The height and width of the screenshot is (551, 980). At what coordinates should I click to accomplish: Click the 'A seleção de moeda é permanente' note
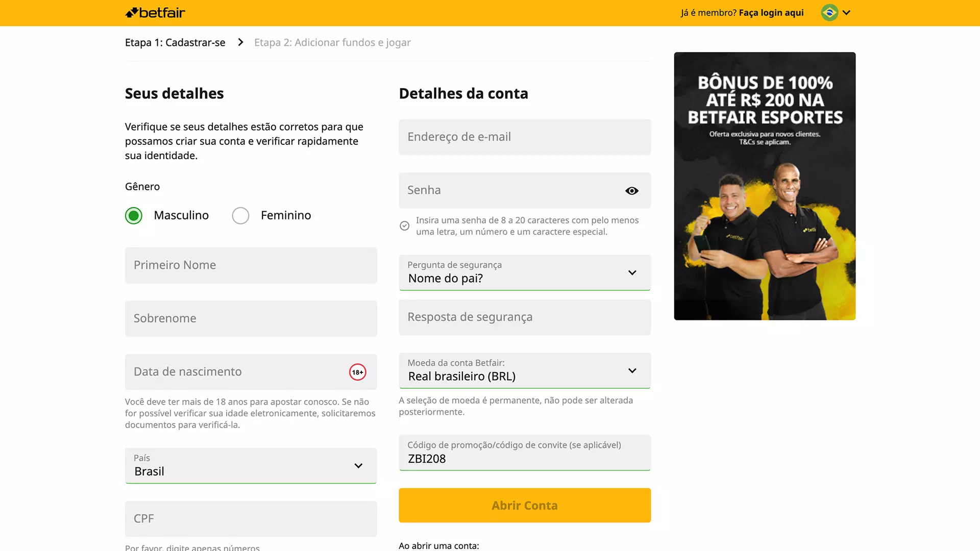(516, 406)
